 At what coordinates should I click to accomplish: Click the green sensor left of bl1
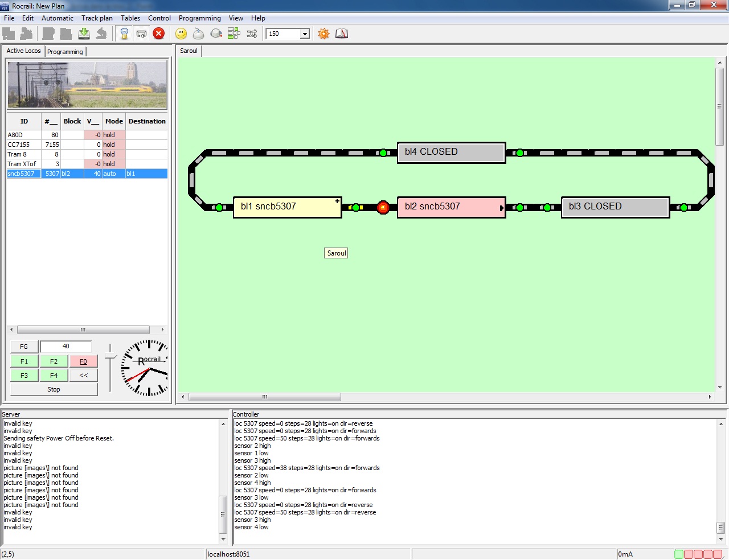(219, 207)
